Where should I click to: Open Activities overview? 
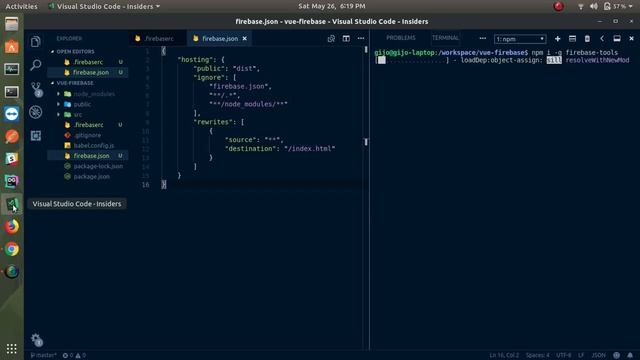(x=21, y=6)
